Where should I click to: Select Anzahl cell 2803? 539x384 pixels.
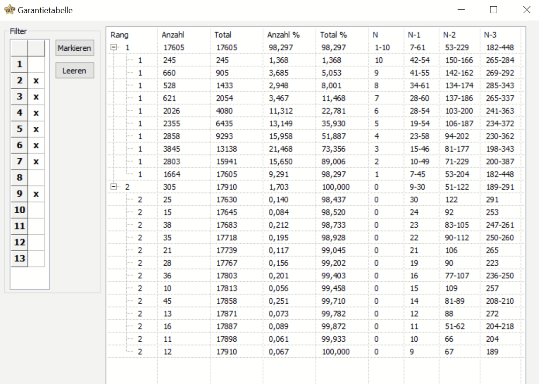(172, 162)
